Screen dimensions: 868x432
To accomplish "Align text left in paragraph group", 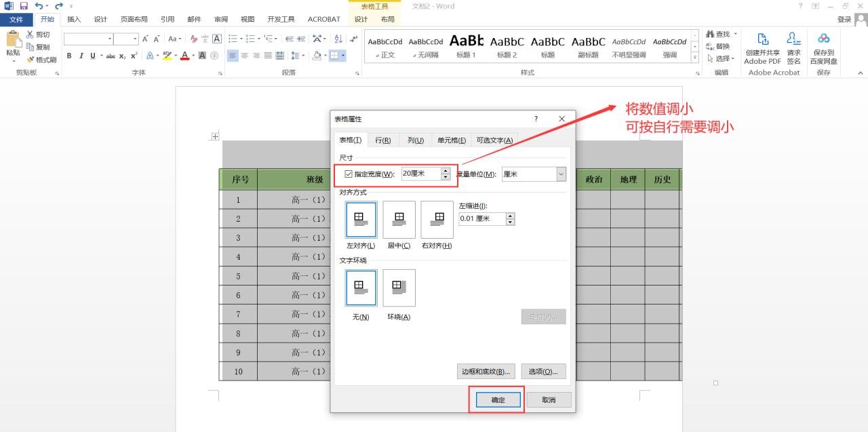I will (x=233, y=56).
